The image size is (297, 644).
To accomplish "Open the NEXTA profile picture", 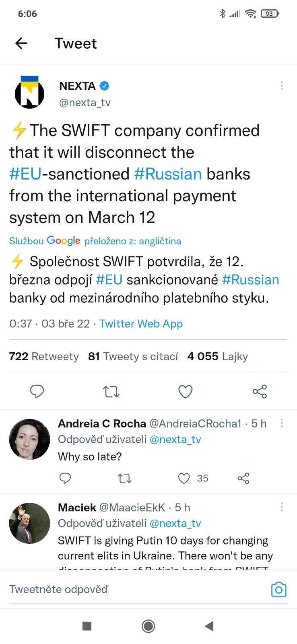I will (29, 93).
